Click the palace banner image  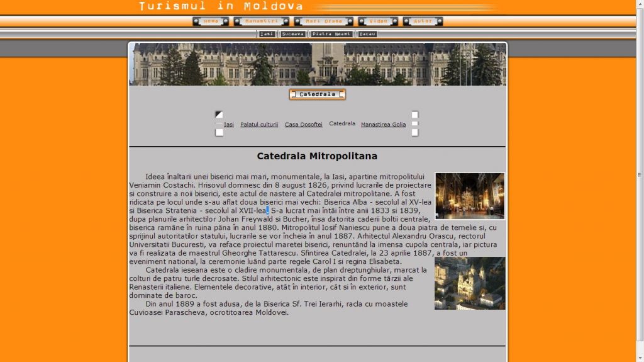pos(318,64)
